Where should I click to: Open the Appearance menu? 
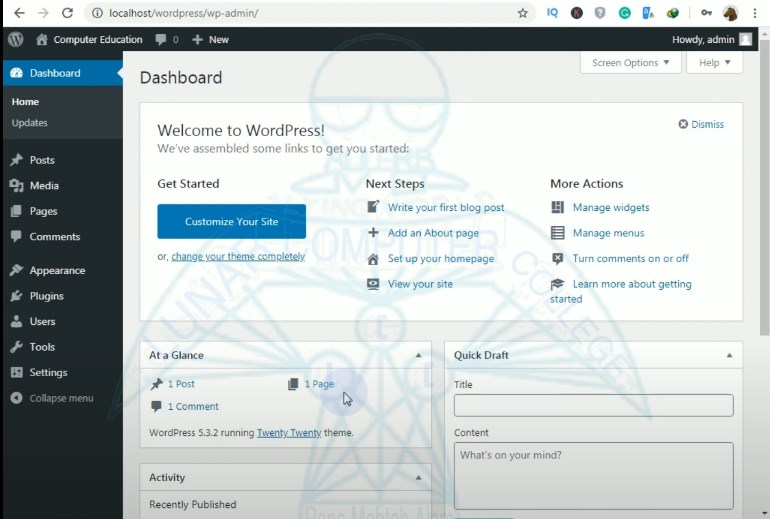(x=63, y=271)
